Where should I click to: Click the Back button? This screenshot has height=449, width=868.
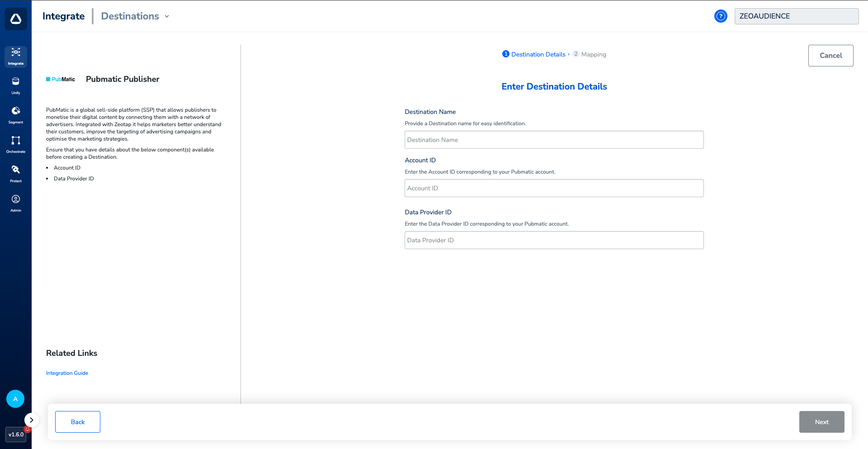click(x=78, y=422)
